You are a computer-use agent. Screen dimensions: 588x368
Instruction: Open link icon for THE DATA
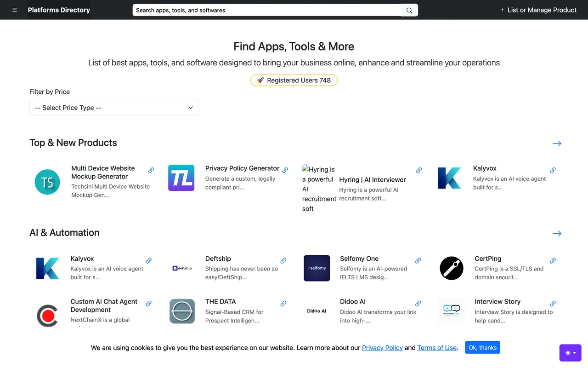point(283,304)
